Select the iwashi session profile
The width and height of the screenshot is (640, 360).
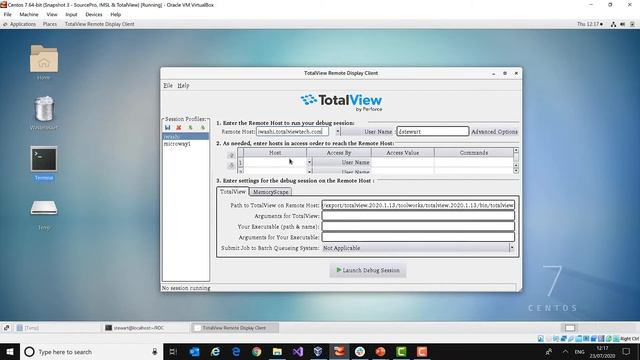186,137
